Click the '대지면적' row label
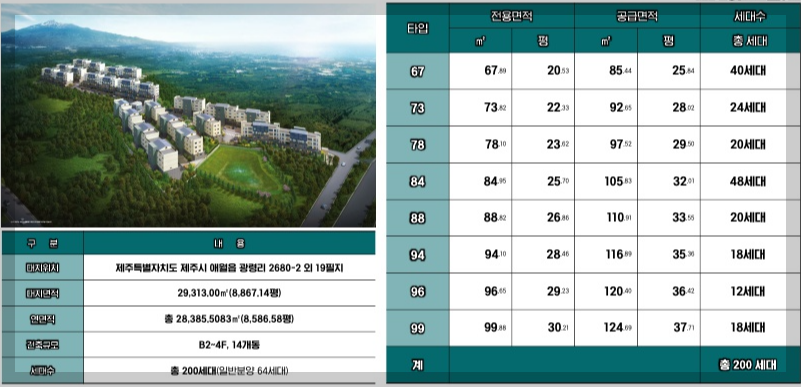 tap(42, 294)
